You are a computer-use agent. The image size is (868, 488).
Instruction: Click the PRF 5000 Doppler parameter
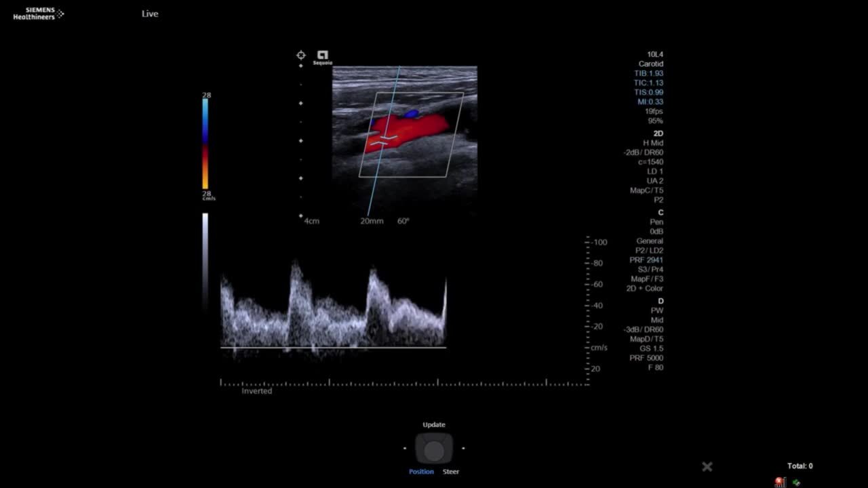pyautogui.click(x=647, y=358)
